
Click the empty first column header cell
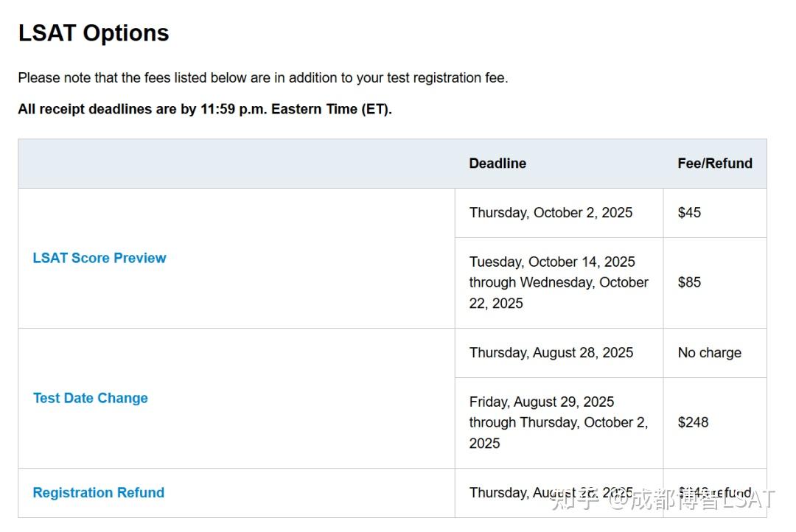coord(236,164)
